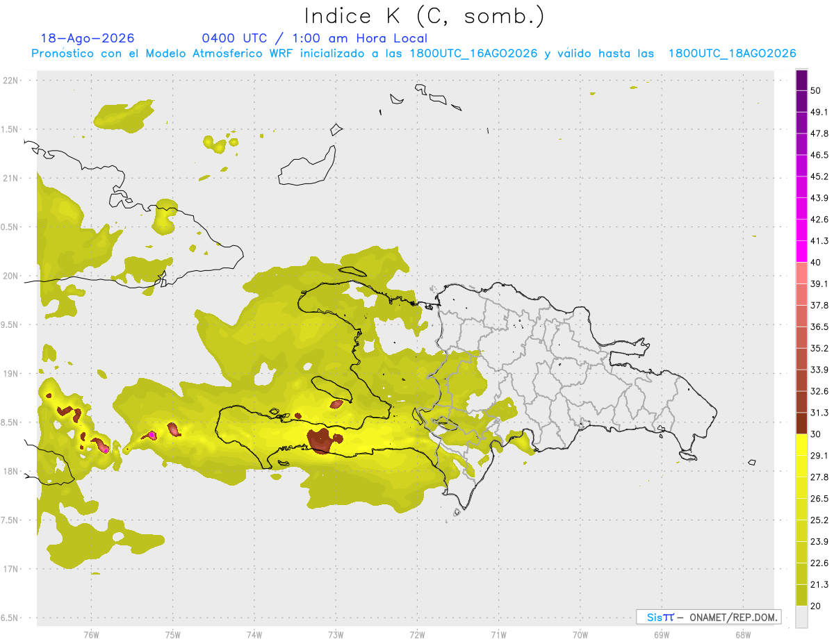
Task: Select the olive swatch between 20 and 21.3
Action: [801, 595]
